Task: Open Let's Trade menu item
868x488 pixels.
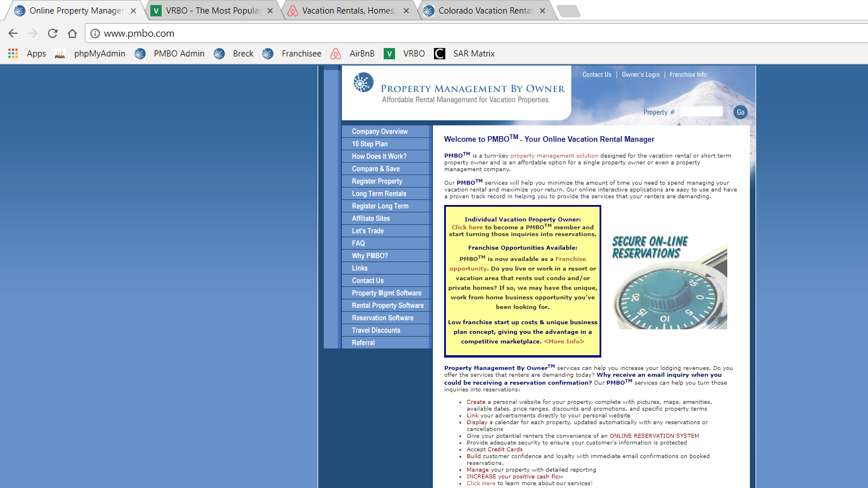Action: pos(387,230)
